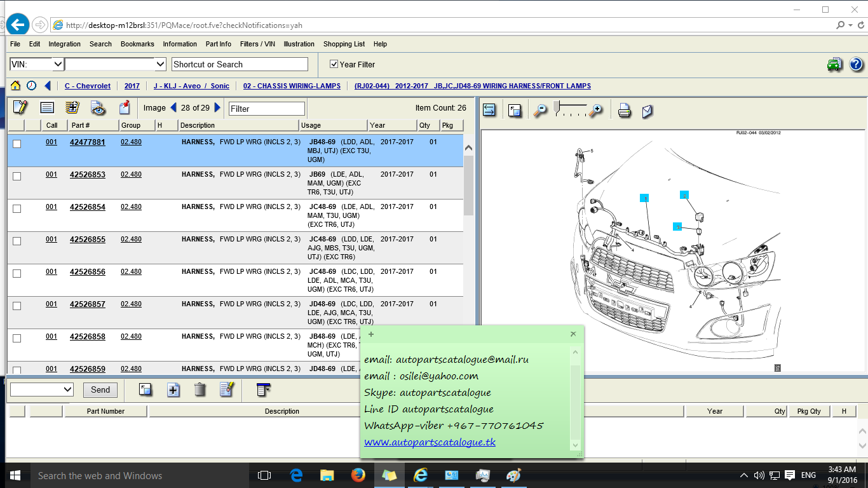Zoom out the illustration magnifier
Screen dimensions: 868x488
coord(540,111)
